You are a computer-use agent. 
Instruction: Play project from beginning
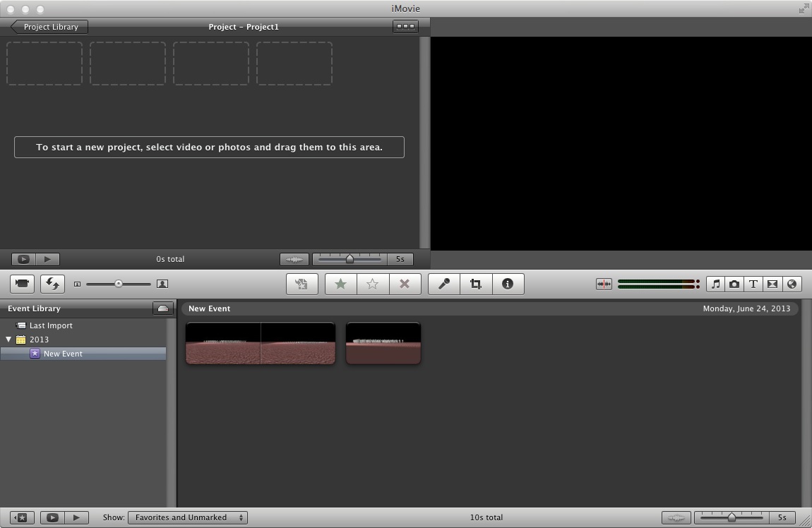point(47,259)
